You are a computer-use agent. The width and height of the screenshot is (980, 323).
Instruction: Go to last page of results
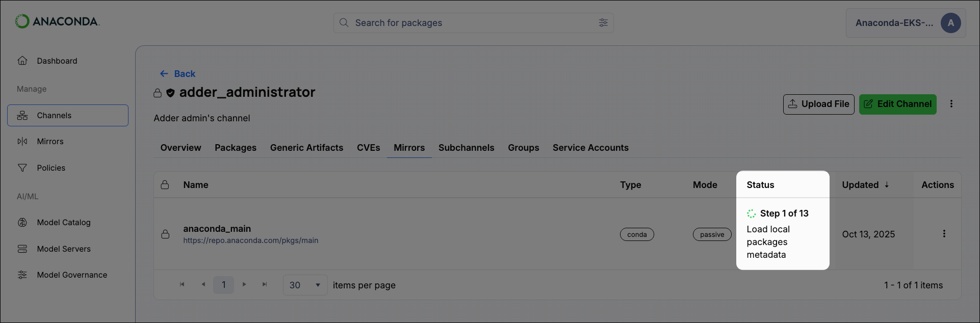tap(265, 285)
